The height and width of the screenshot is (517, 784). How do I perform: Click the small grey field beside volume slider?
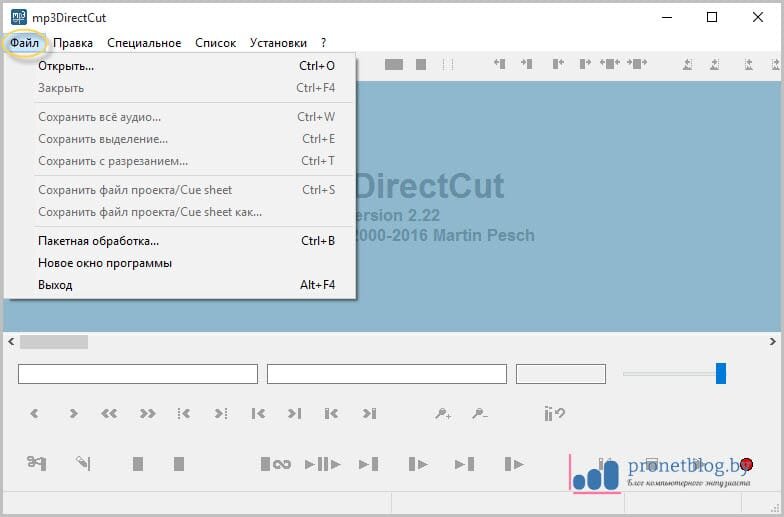pos(561,374)
